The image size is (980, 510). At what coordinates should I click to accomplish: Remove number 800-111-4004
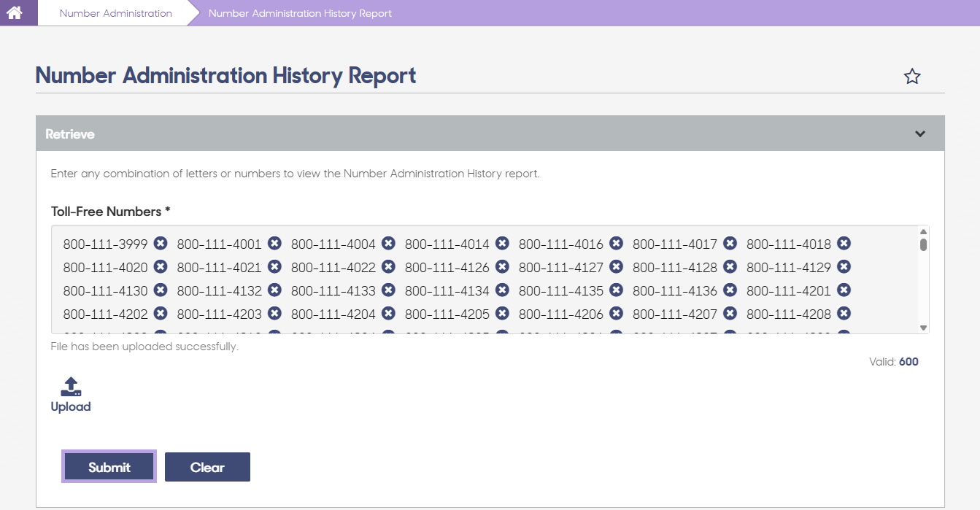[388, 244]
